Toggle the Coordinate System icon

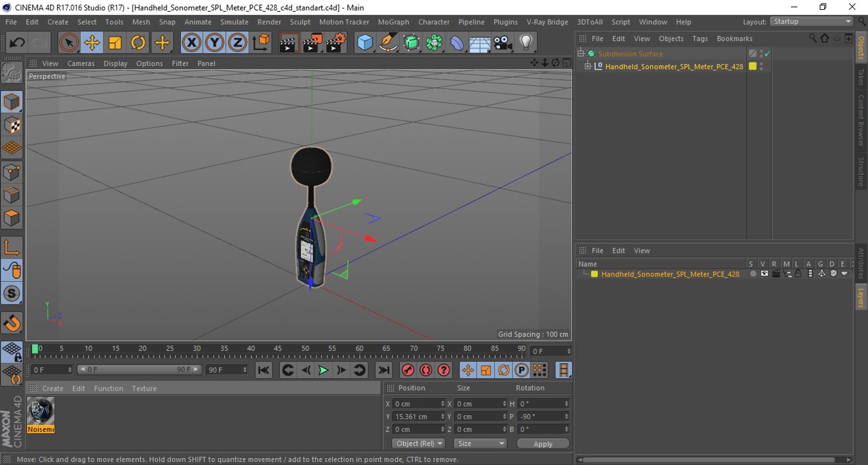tap(261, 43)
